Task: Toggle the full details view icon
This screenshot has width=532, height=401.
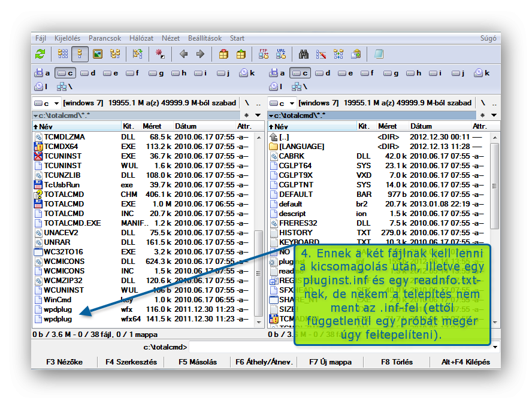Action: pyautogui.click(x=80, y=54)
